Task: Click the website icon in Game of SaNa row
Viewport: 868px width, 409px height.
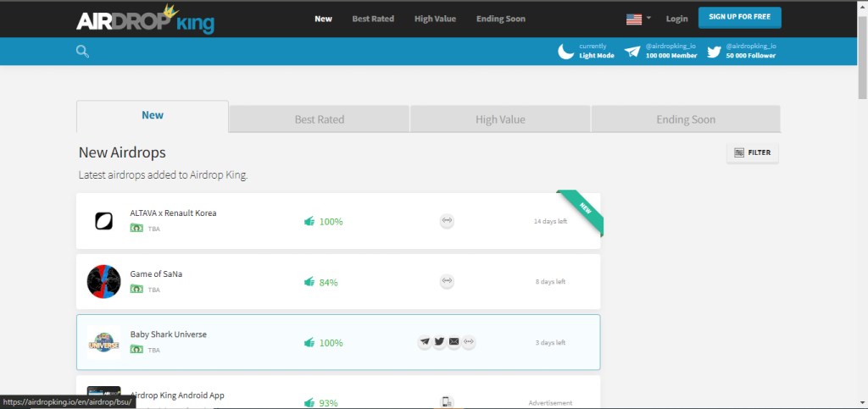Action: pos(447,282)
